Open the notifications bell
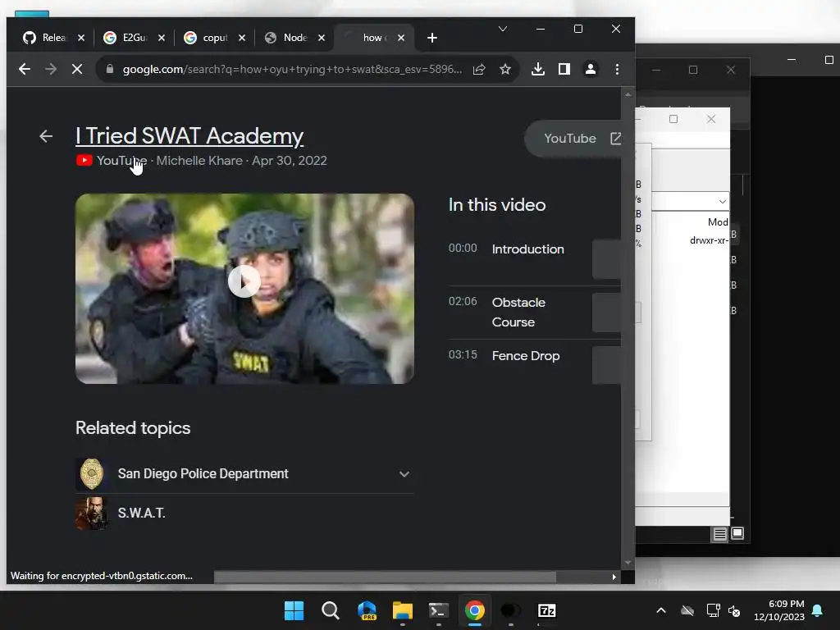Viewport: 840px width, 630px height. [x=818, y=610]
